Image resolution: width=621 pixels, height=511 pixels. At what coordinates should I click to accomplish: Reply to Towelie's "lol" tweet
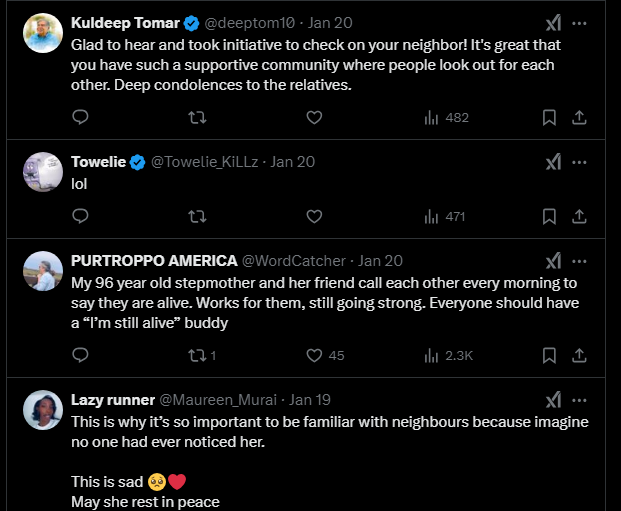point(81,215)
